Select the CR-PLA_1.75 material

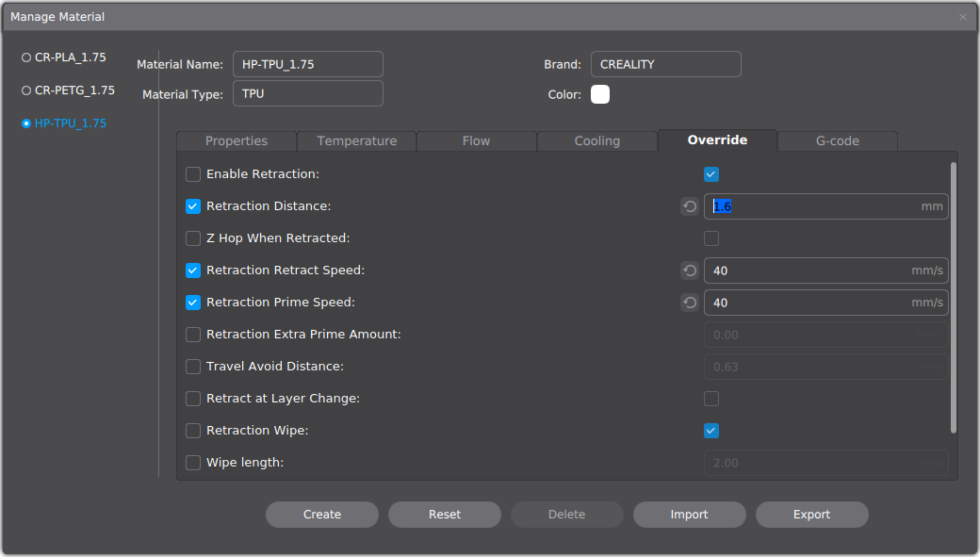26,57
